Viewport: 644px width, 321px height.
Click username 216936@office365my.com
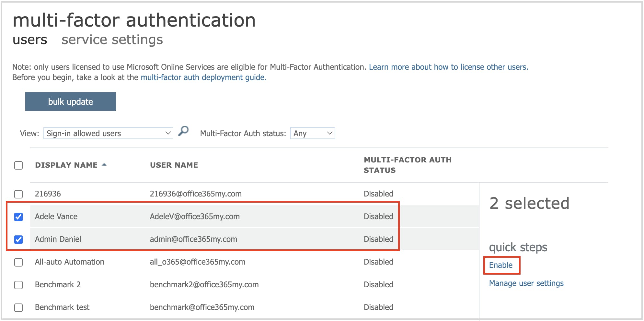(x=196, y=194)
